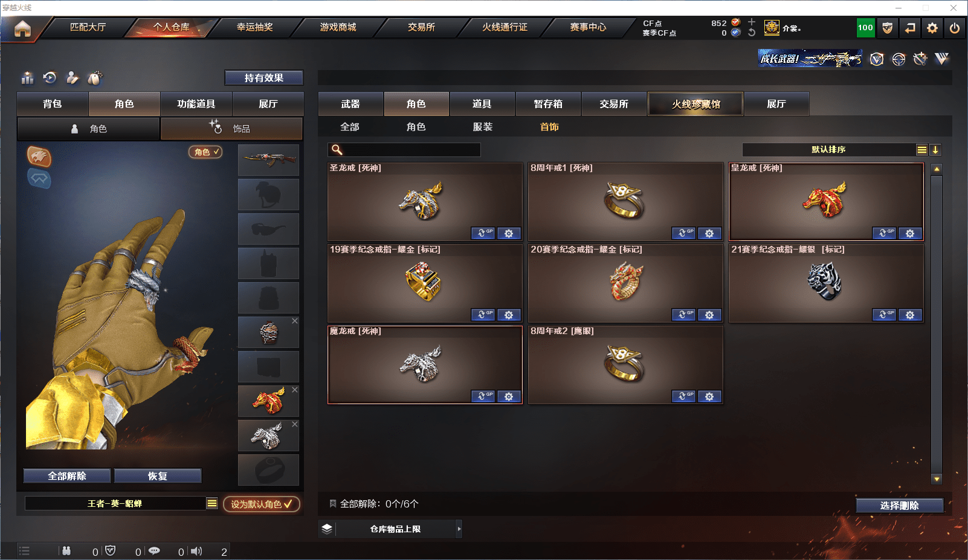Toggle the 角色 checkmark above the preview
968x560 pixels.
point(205,152)
